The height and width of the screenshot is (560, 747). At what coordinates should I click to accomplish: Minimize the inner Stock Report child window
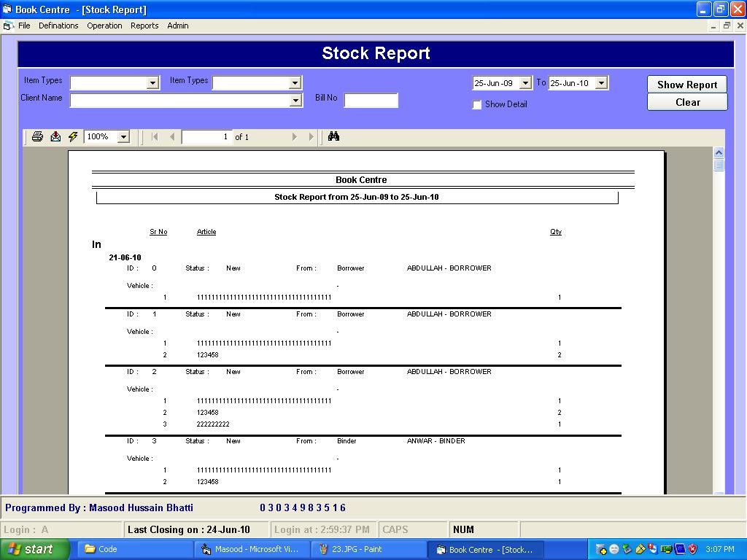[713, 26]
